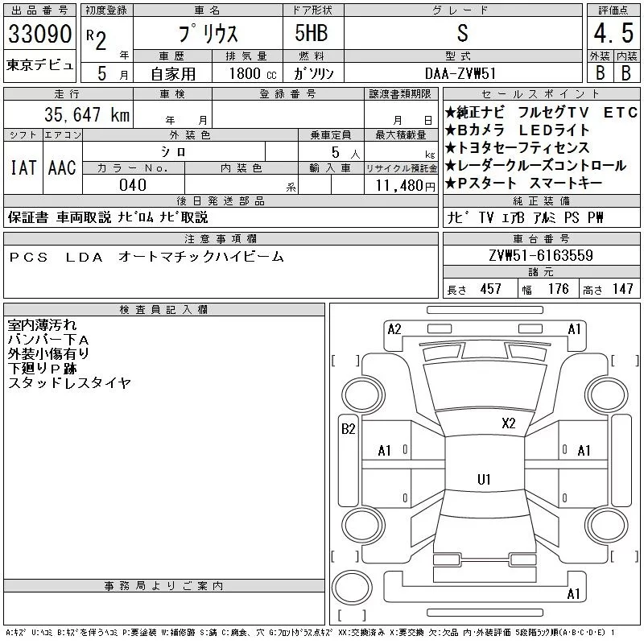Click color number 040
644x644 pixels.
(133, 185)
